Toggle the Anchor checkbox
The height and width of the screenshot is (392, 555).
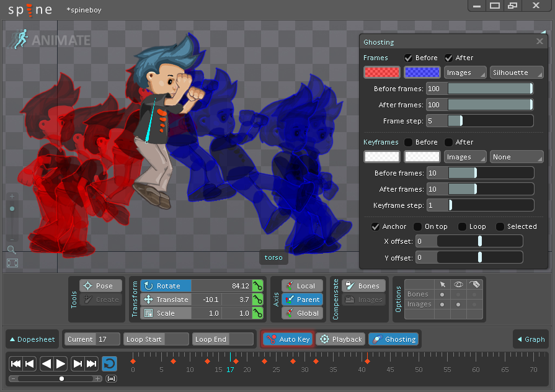[375, 226]
